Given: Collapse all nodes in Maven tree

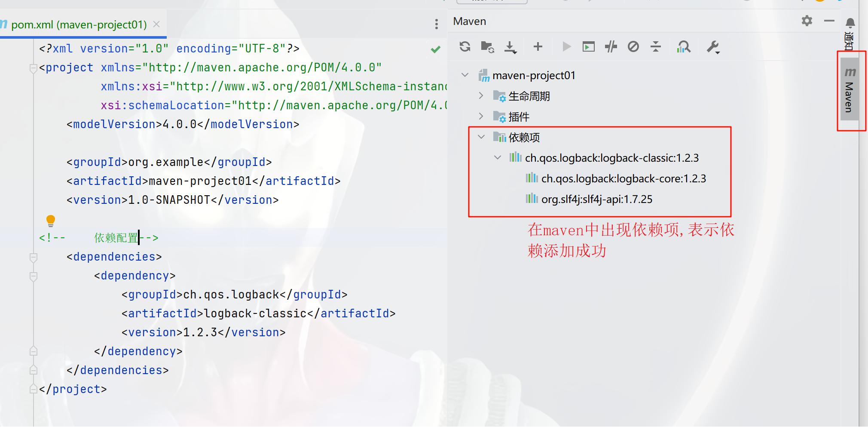Looking at the screenshot, I should [655, 46].
